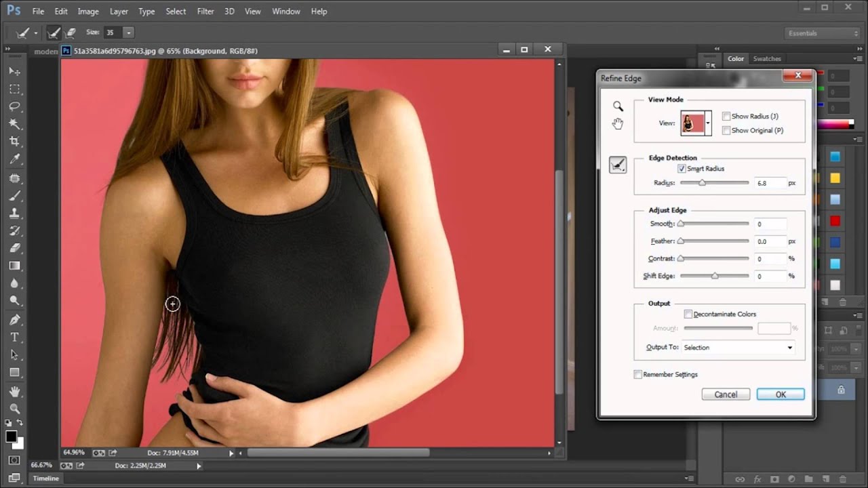Image resolution: width=868 pixels, height=488 pixels.
Task: Open the Layer menu
Action: [119, 12]
